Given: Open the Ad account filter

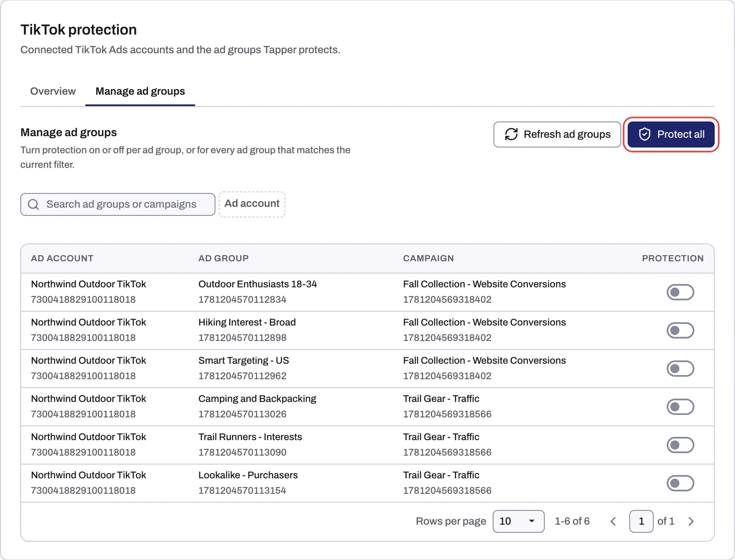Looking at the screenshot, I should [252, 204].
